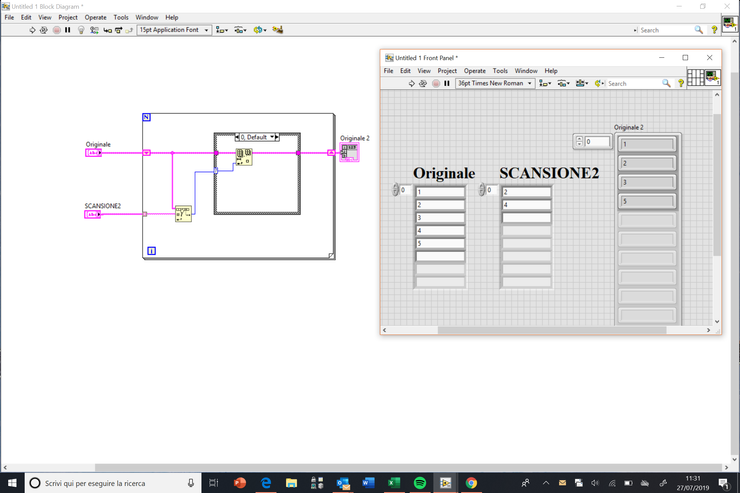
Task: Open 15pt Application Font dropdown
Action: (174, 30)
